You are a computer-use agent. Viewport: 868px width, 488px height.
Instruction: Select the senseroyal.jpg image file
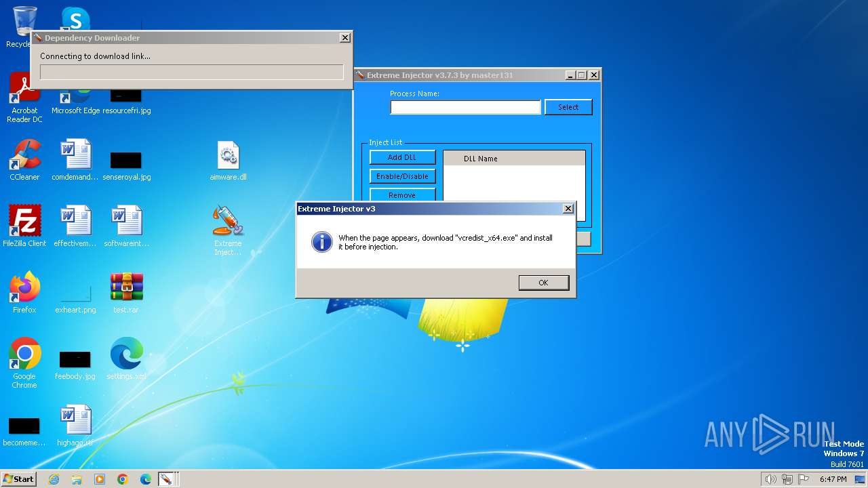tap(126, 165)
